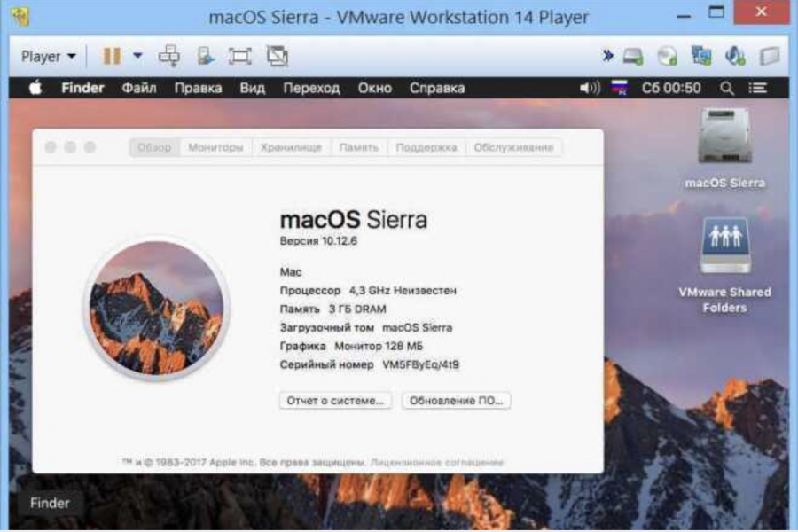Click the version text Версия 10.12.6
Viewport: 798px width, 532px height.
pyautogui.click(x=318, y=241)
